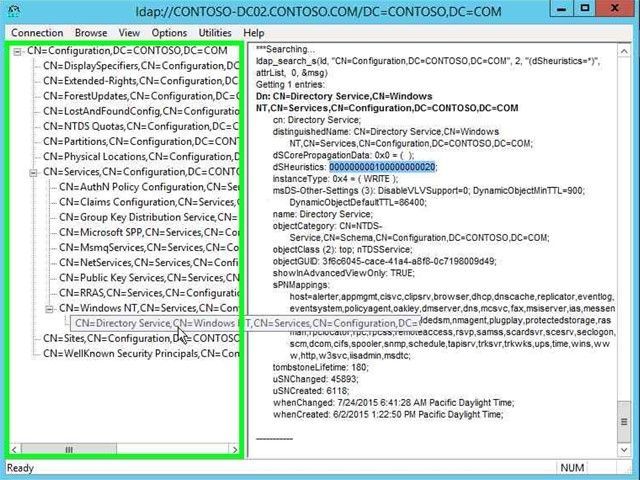Click the whenChanged timestamp line
The image size is (640, 480).
(393, 403)
